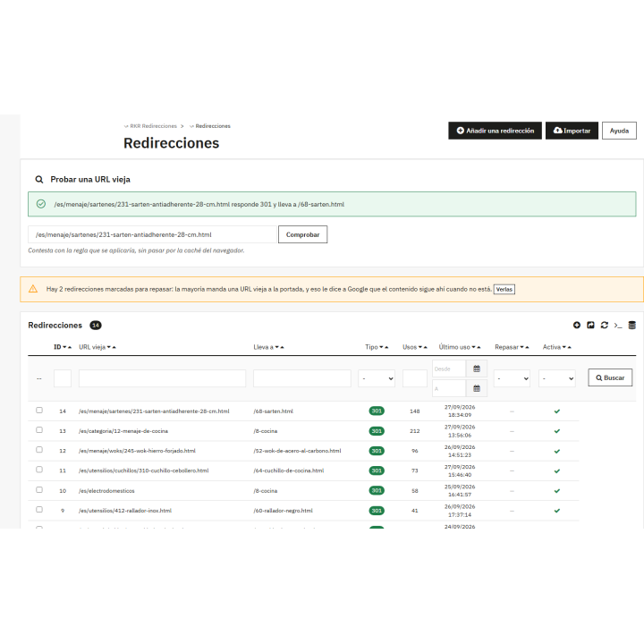
Task: Focus the Lleva a filter field
Action: coord(302,378)
